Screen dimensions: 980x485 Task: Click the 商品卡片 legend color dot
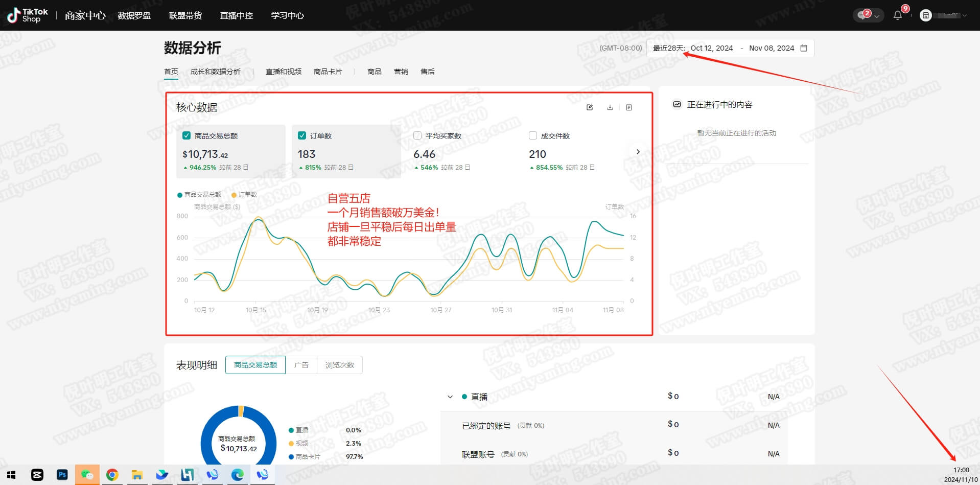(291, 457)
